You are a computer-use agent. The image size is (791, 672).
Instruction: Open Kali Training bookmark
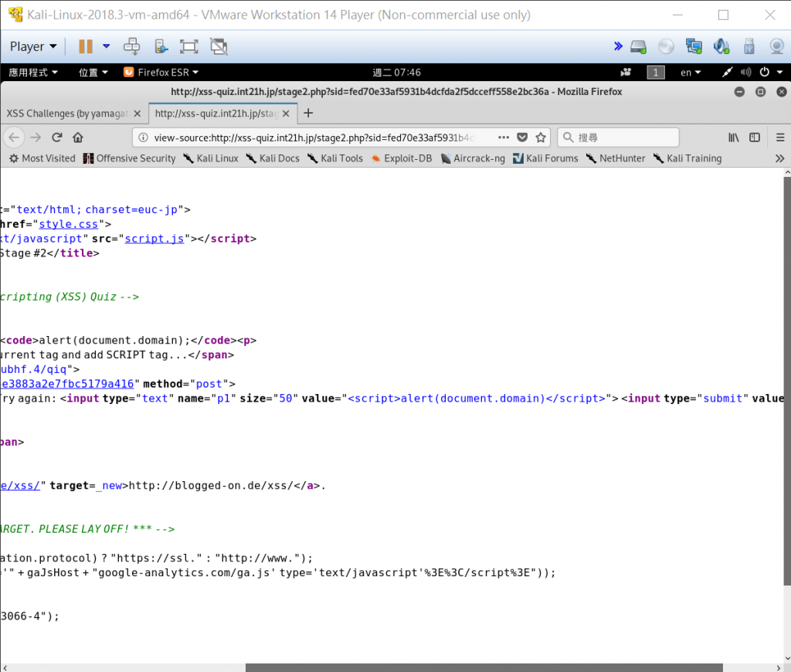pyautogui.click(x=687, y=158)
